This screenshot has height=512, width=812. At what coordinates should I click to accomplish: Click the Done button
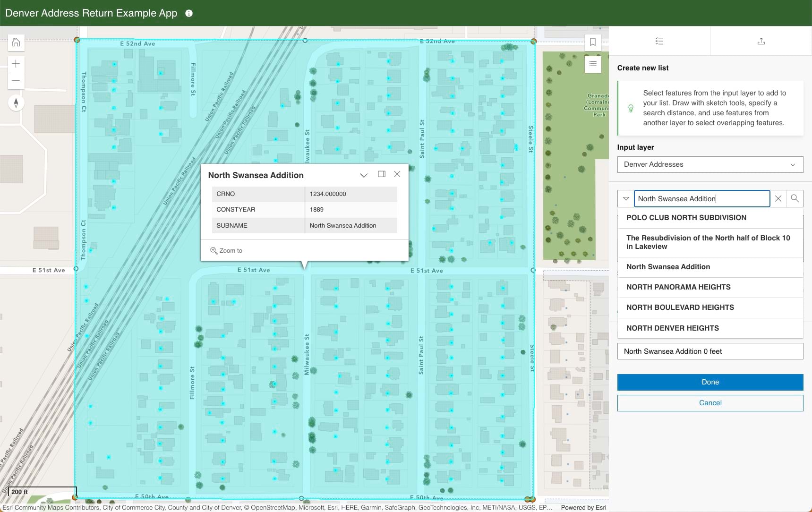click(x=710, y=382)
